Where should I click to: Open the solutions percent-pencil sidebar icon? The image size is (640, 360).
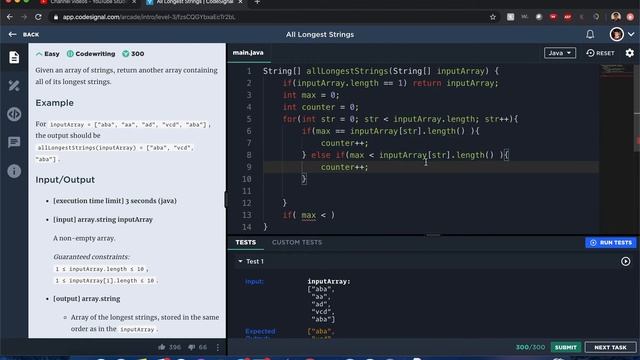14,86
